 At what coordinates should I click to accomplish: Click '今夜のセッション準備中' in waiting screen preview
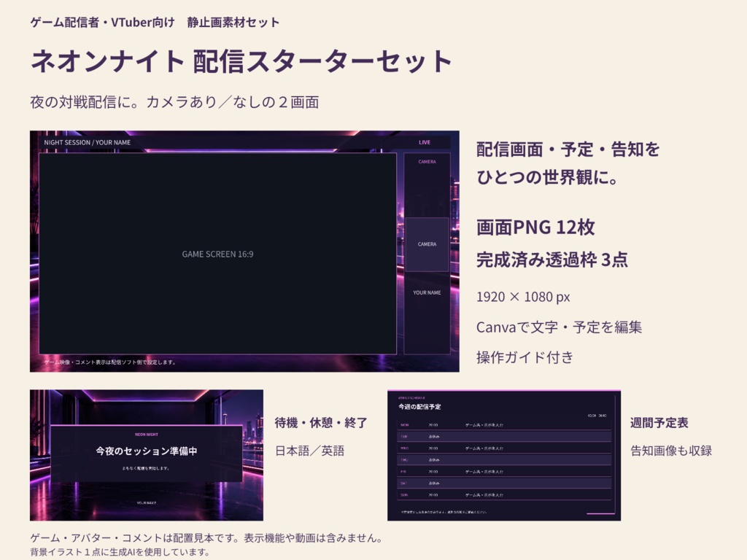pos(146,451)
